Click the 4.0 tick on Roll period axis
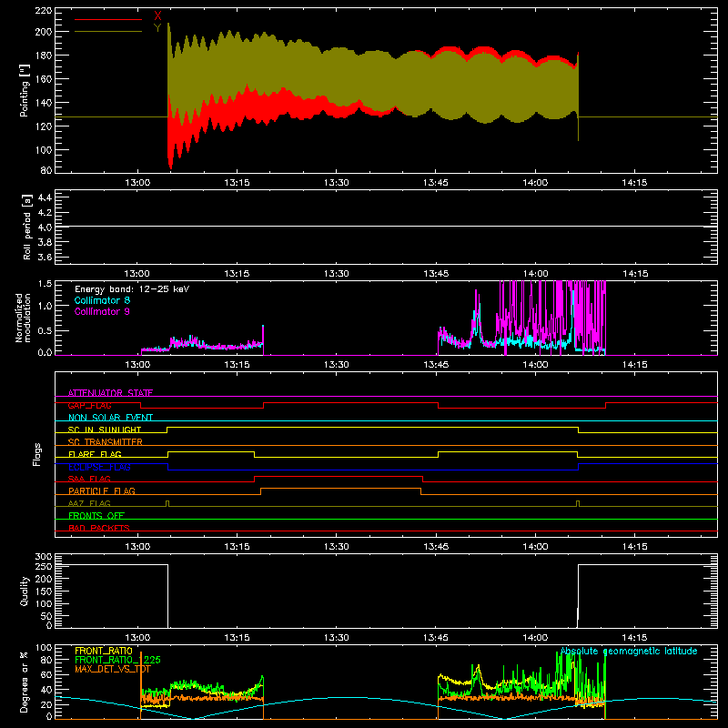The image size is (728, 728). [45, 227]
